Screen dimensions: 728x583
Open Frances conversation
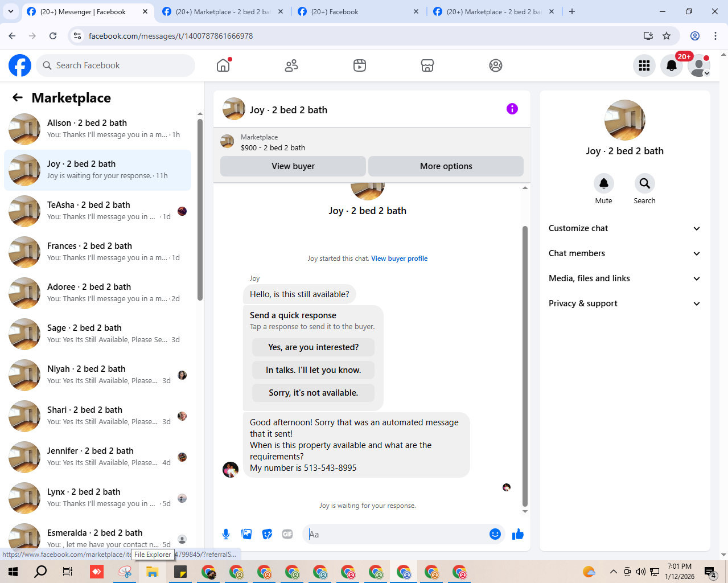[x=98, y=252]
